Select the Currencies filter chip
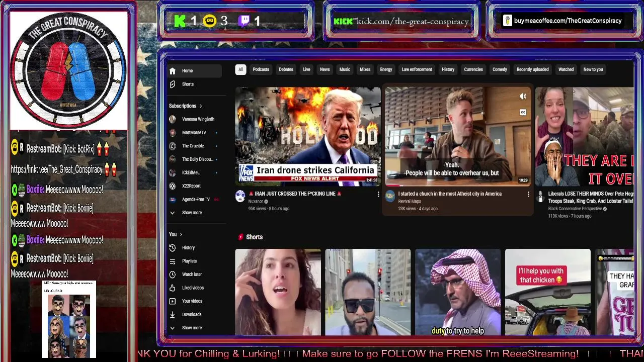The image size is (644, 362). coord(473,69)
